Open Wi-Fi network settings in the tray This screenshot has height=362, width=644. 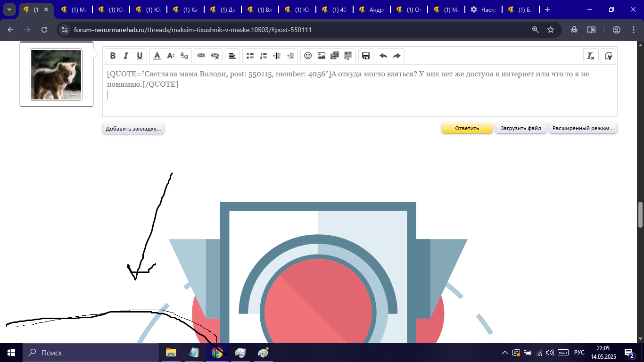tap(539, 353)
